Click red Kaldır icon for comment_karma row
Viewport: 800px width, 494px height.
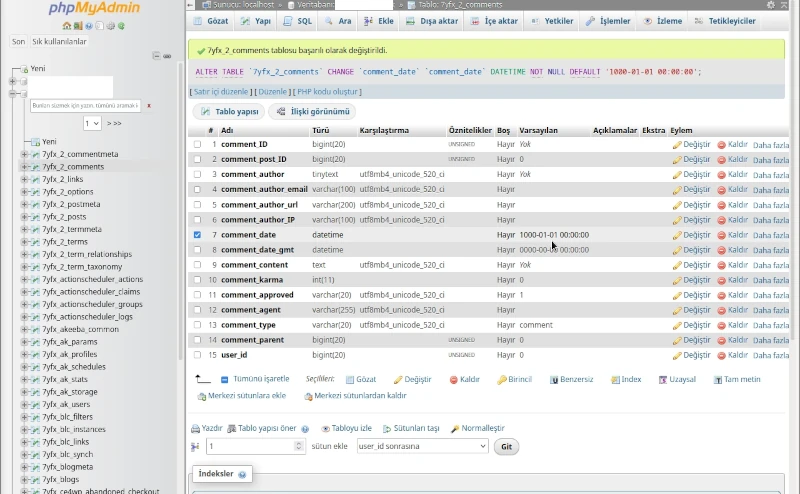[x=722, y=280]
